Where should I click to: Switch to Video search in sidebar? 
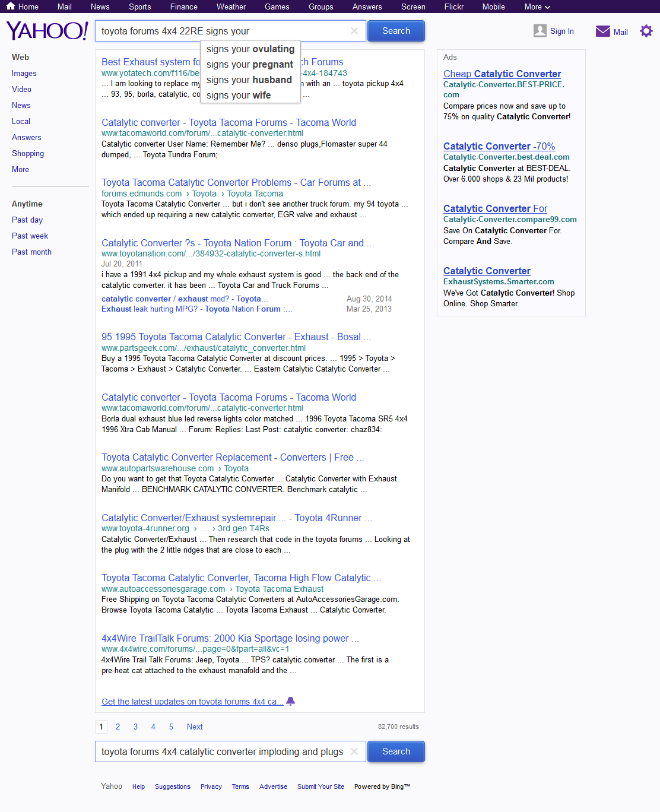(x=22, y=89)
